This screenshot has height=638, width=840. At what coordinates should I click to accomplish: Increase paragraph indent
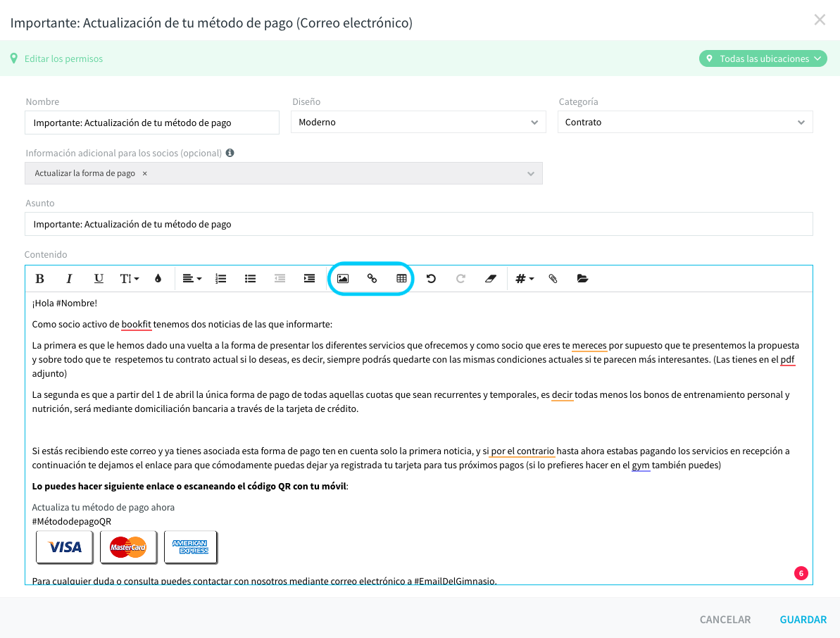pyautogui.click(x=309, y=279)
